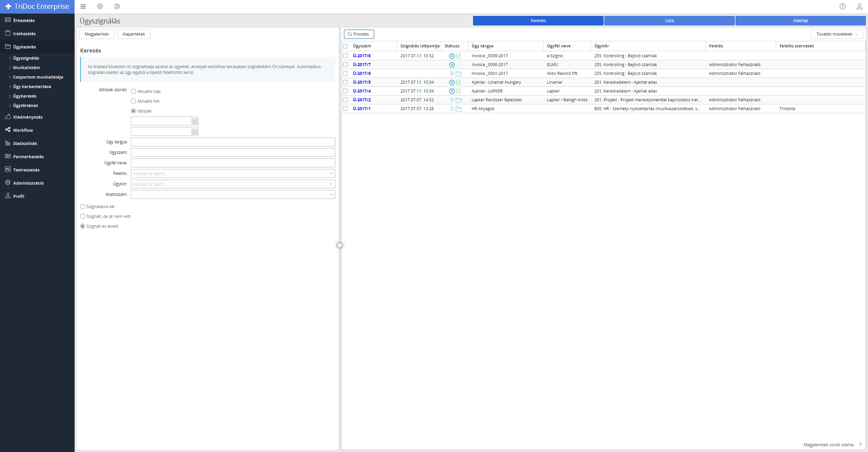The width and height of the screenshot is (868, 452).
Task: Select the Szignalasra var radio option
Action: click(x=83, y=207)
